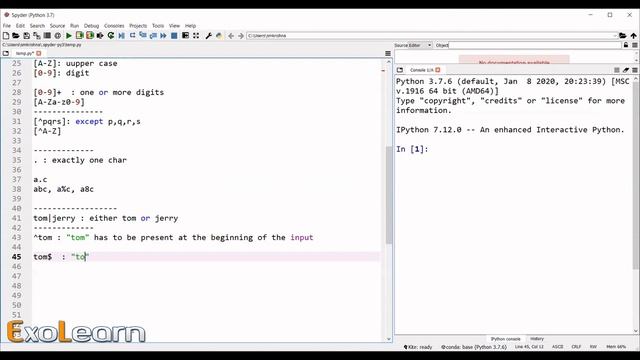Open the Help pane options menu
Screen dimensions: 640x360
[635, 45]
